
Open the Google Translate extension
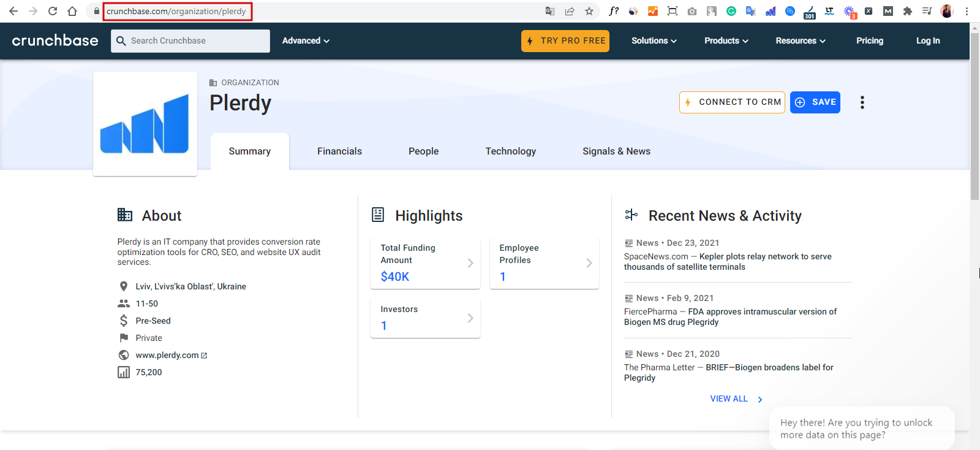(751, 11)
